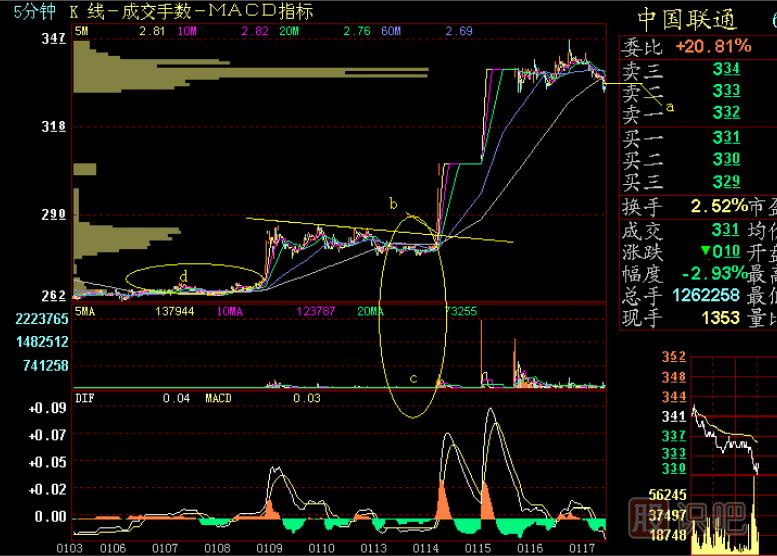The image size is (777, 556).
Task: Click the annotation letter c in volume panel
Action: click(413, 379)
